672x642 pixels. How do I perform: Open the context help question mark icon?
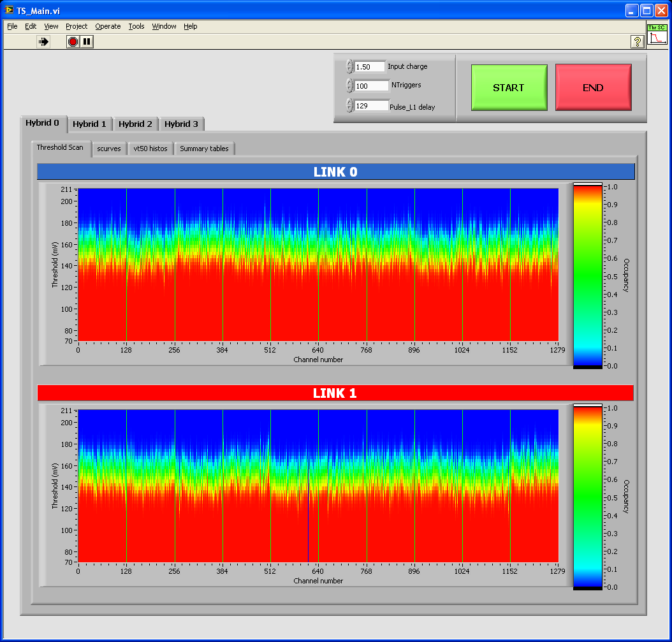tap(636, 41)
